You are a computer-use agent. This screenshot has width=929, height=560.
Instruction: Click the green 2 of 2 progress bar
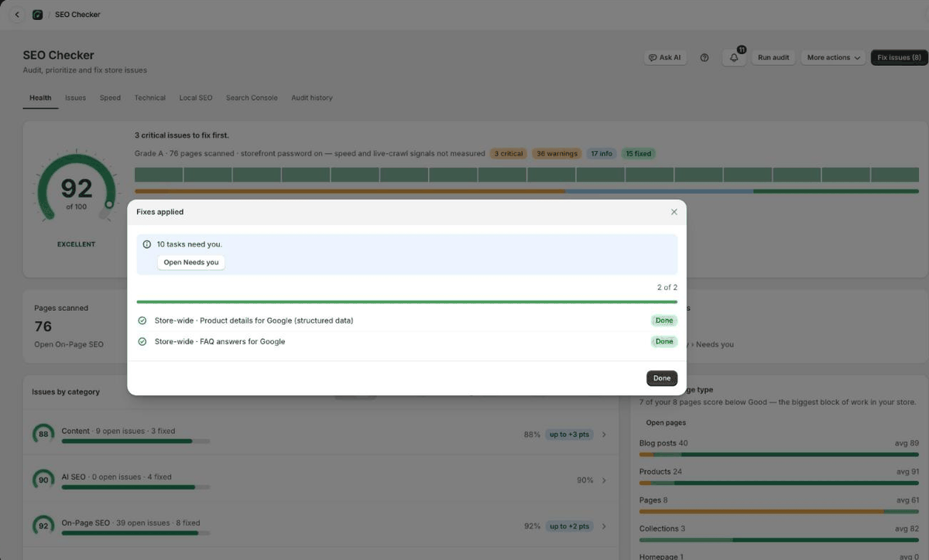pos(406,302)
